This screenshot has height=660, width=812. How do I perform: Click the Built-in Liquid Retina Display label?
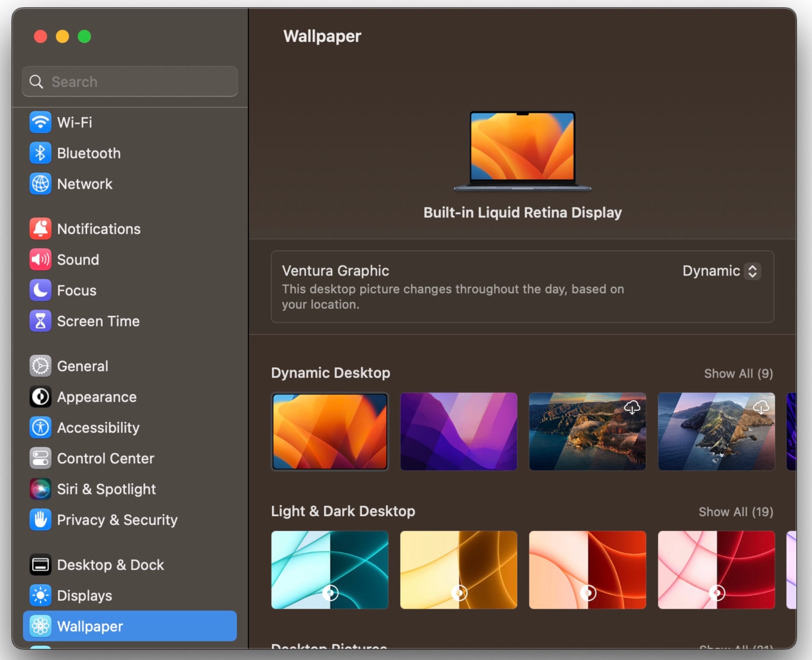523,212
